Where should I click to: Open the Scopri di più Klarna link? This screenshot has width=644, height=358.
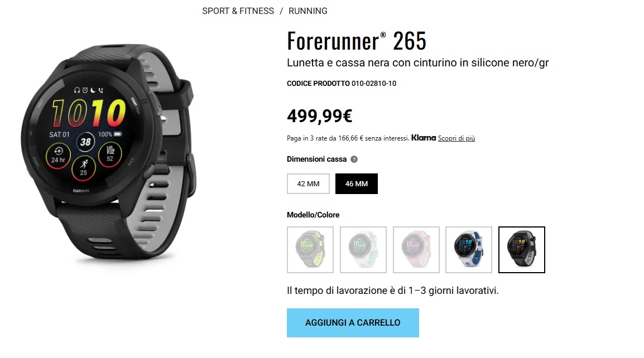pos(456,138)
